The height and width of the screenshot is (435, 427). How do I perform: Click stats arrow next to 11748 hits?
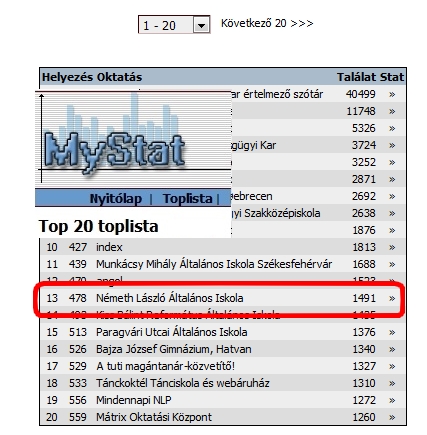pyautogui.click(x=392, y=112)
